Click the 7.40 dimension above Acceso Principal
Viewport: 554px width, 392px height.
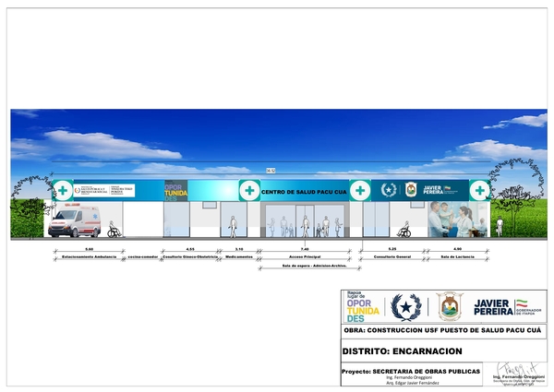click(x=305, y=249)
